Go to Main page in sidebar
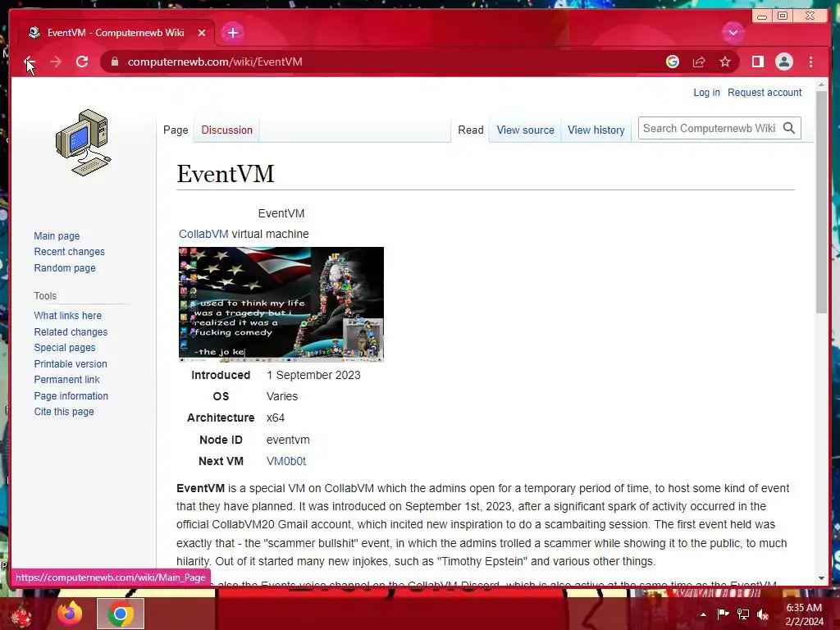The image size is (840, 630). click(57, 235)
